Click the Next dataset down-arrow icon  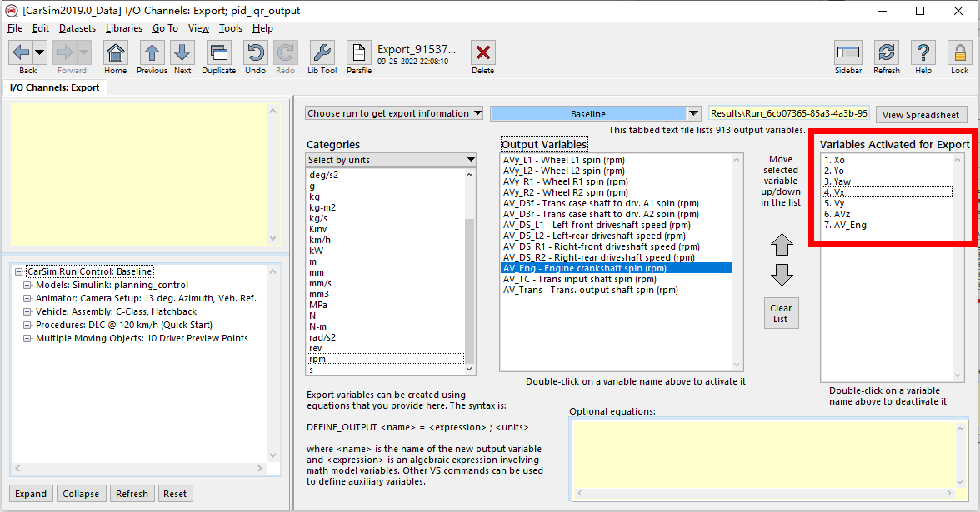pos(182,52)
